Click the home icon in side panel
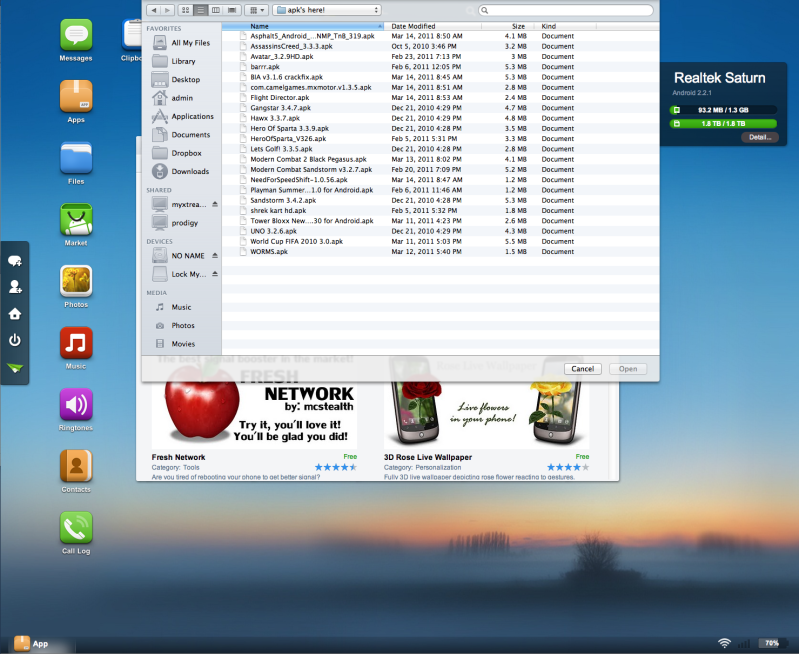 (15, 313)
